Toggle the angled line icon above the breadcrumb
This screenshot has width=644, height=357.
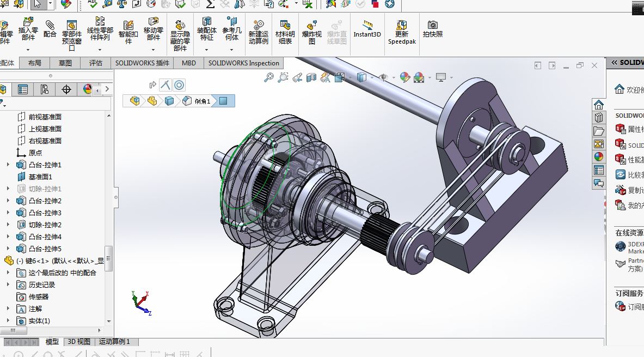165,85
